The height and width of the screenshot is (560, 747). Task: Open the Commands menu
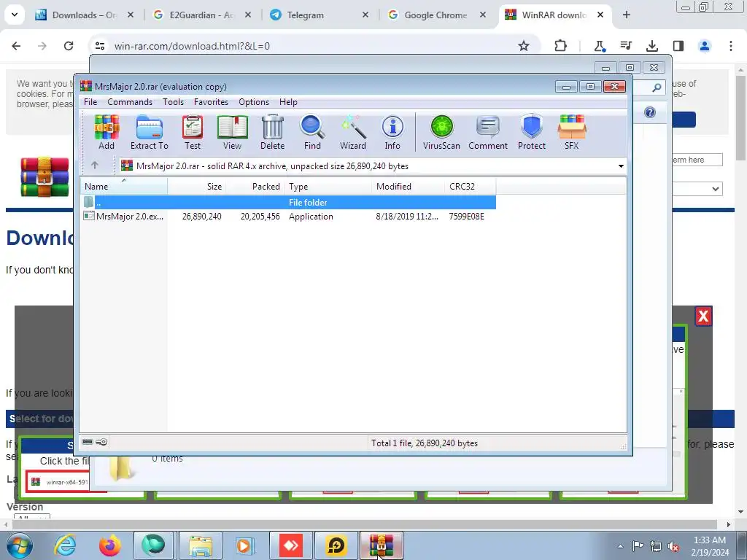coord(130,102)
